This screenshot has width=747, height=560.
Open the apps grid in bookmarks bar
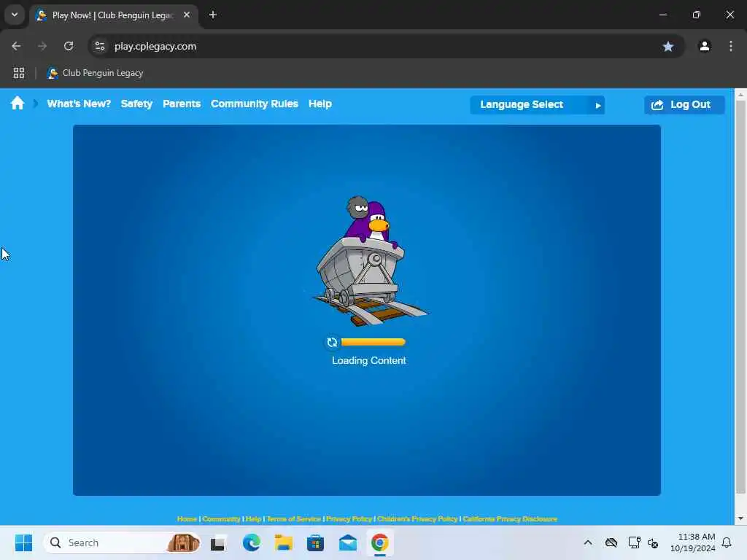tap(18, 73)
